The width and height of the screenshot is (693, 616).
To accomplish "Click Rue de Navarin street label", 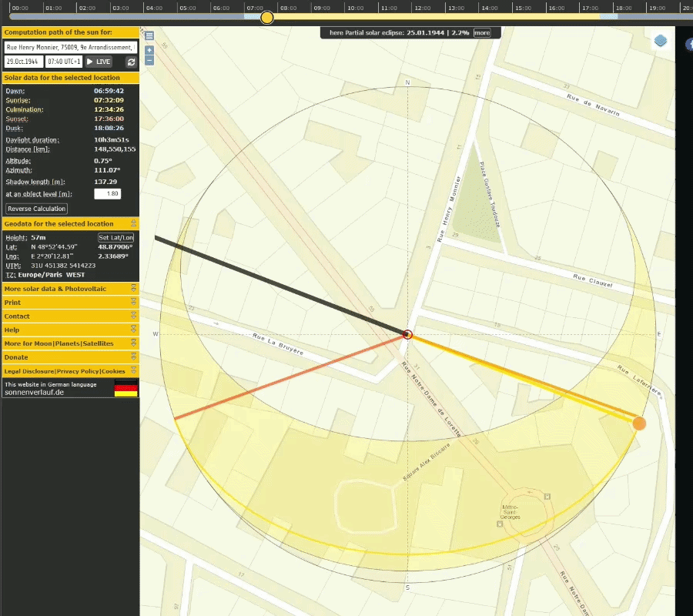I will click(593, 105).
